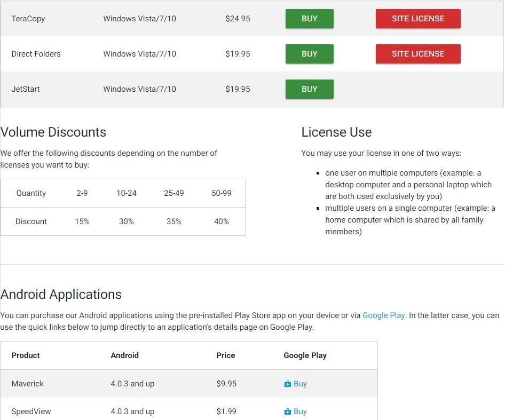The image size is (505, 420).
Task: Click the SpeedView product name
Action: point(31,411)
